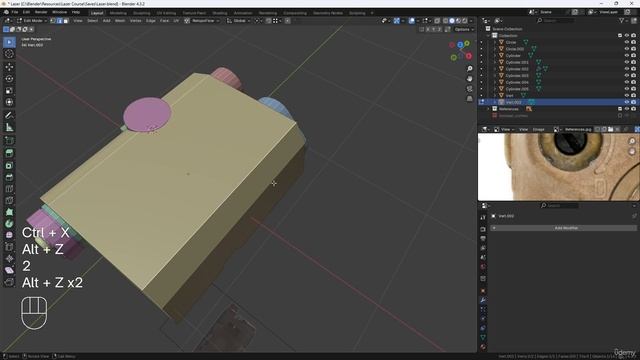Switch to solid viewport shading
This screenshot has height=360, width=640.
(452, 20)
